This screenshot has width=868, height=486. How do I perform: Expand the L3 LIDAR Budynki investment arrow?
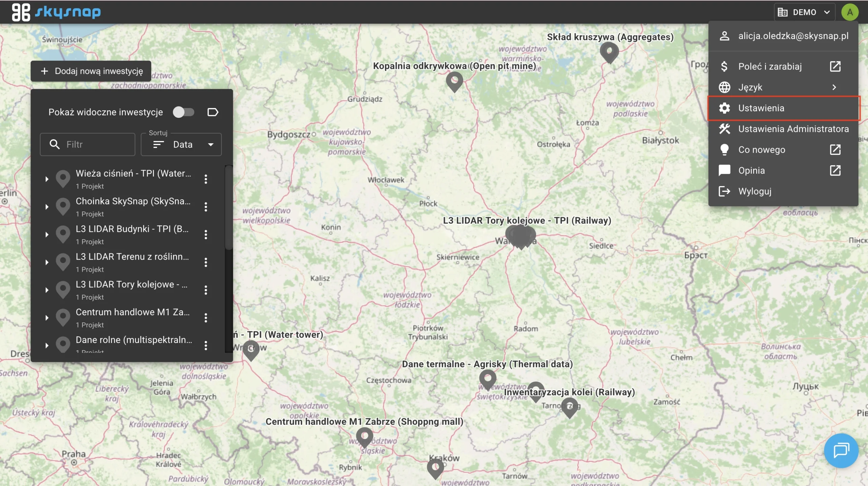coord(47,235)
